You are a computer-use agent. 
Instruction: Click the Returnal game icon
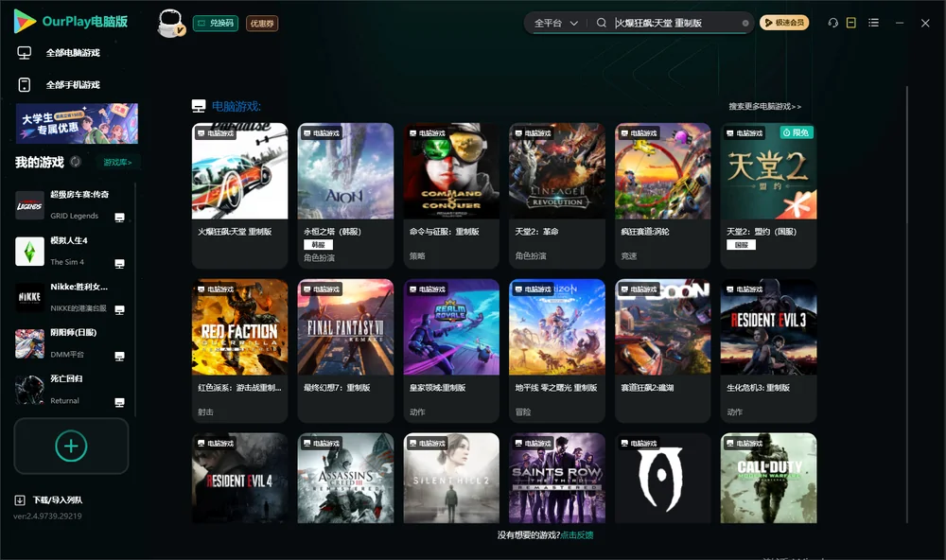click(29, 390)
